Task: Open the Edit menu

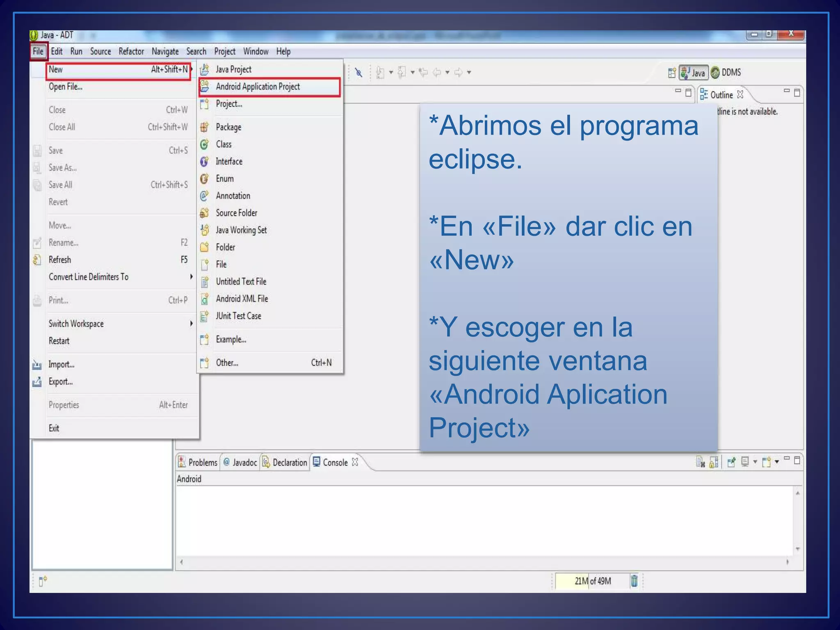Action: (x=57, y=52)
